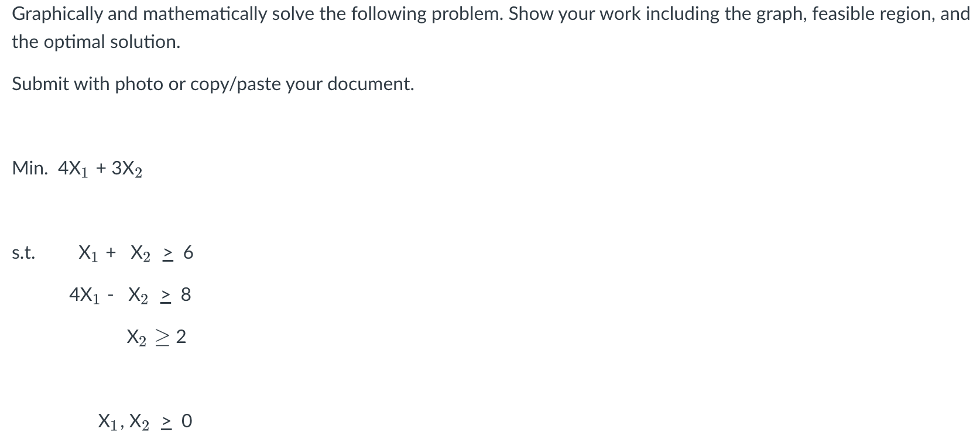980x439 pixels.
Task: Select the constraint X1 + X2 ≥ 6
Action: [x=136, y=253]
